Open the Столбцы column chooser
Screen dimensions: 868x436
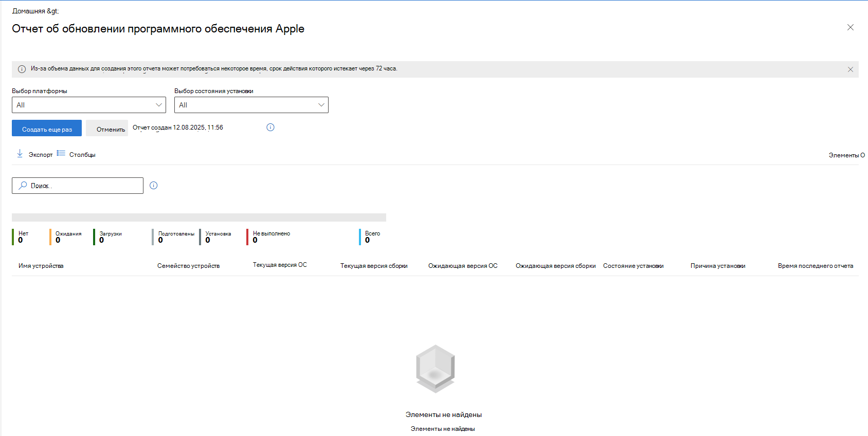pos(82,155)
